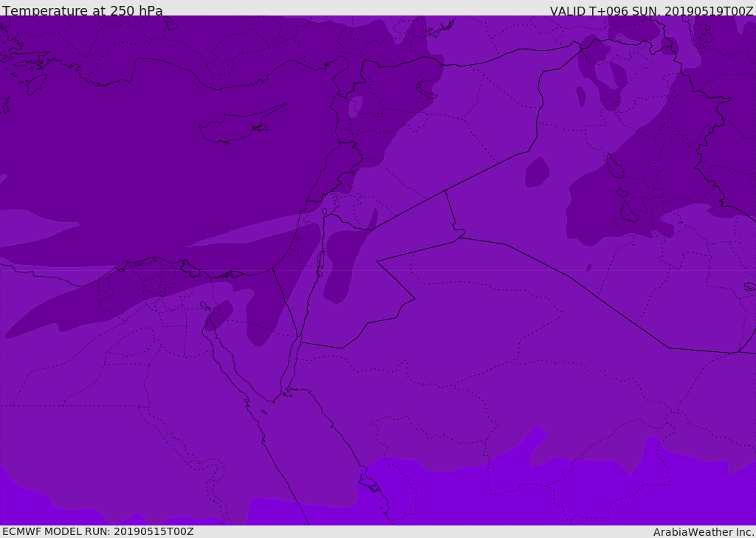This screenshot has width=756, height=538.
Task: Click the ArabiaWeather Inc. credit text
Action: 704,532
